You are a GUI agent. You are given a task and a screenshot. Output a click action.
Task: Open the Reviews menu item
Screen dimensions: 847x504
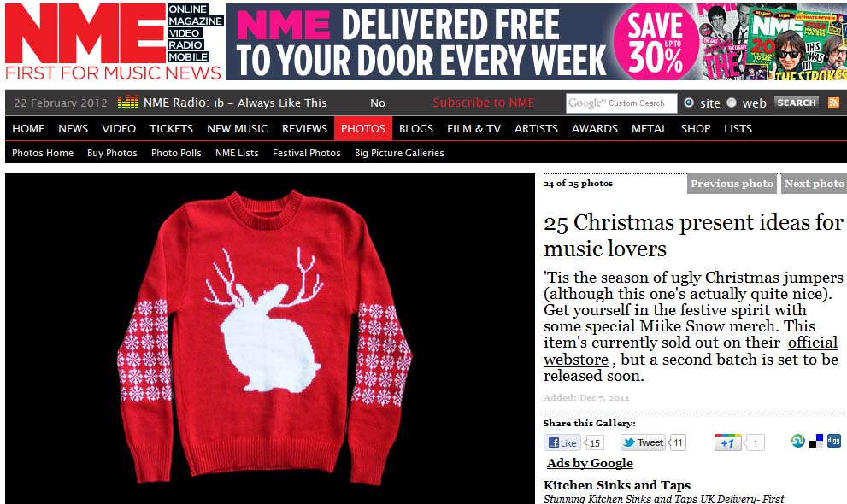point(304,128)
